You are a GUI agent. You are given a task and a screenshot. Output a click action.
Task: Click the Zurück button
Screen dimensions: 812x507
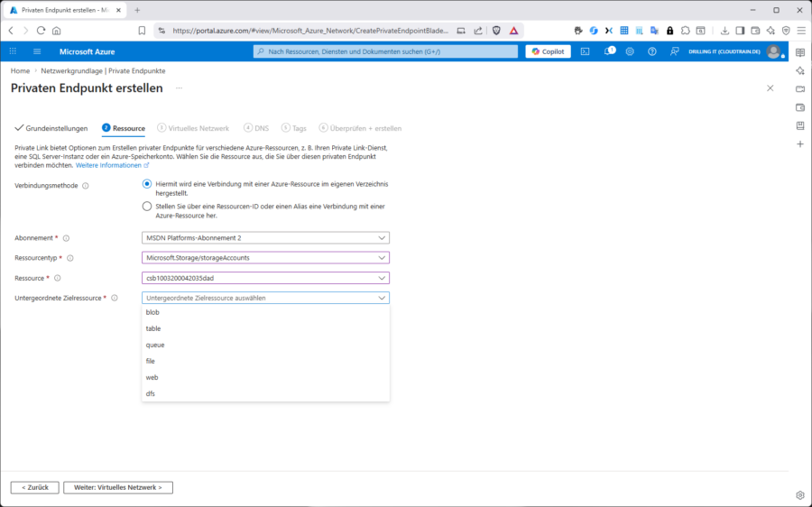point(34,487)
